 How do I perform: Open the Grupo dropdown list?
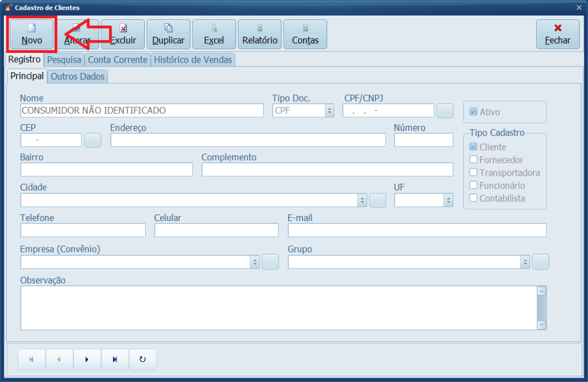[x=525, y=262]
